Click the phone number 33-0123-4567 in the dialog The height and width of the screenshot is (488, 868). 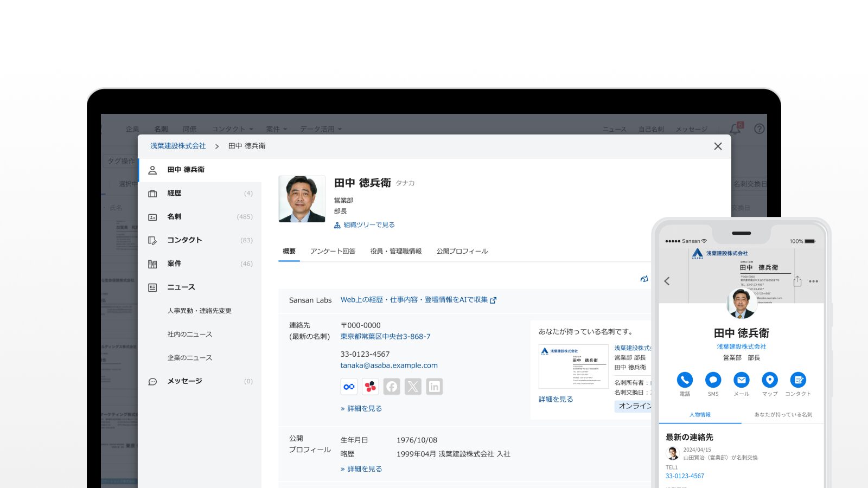(365, 354)
